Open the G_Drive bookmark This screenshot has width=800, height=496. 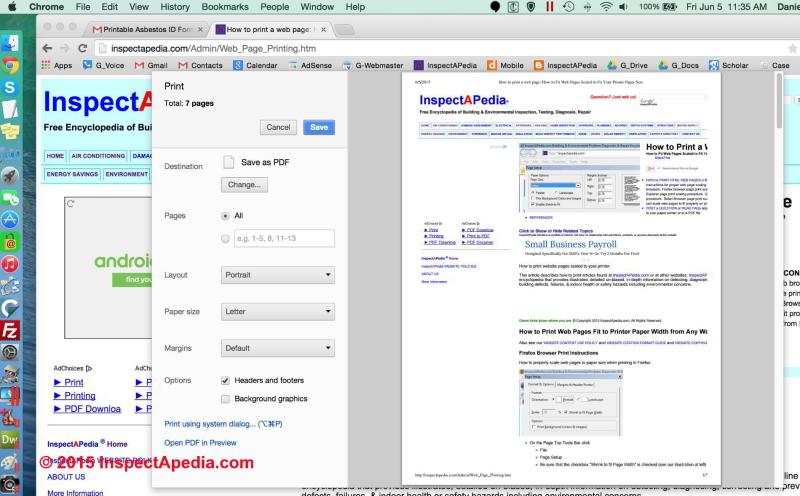(x=628, y=65)
